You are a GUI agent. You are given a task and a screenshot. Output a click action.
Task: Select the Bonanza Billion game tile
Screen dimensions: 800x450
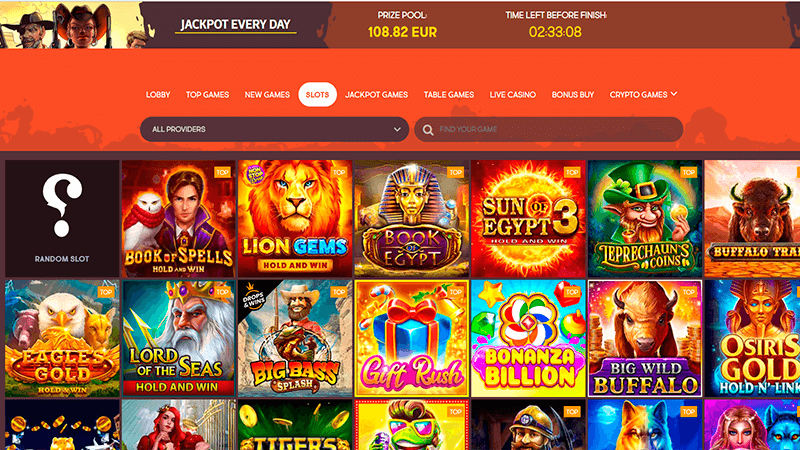click(528, 338)
